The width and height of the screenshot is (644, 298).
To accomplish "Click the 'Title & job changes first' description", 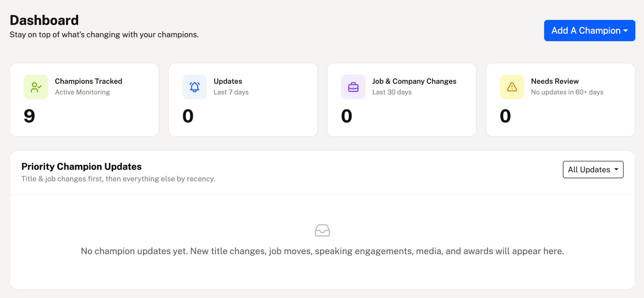I will (118, 179).
